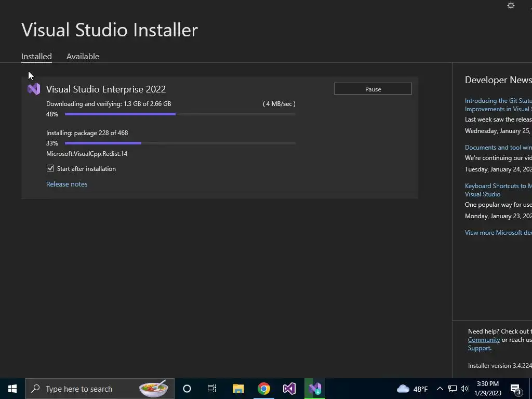Open the Community help link
Screen dimensions: 532x399
tap(484, 340)
